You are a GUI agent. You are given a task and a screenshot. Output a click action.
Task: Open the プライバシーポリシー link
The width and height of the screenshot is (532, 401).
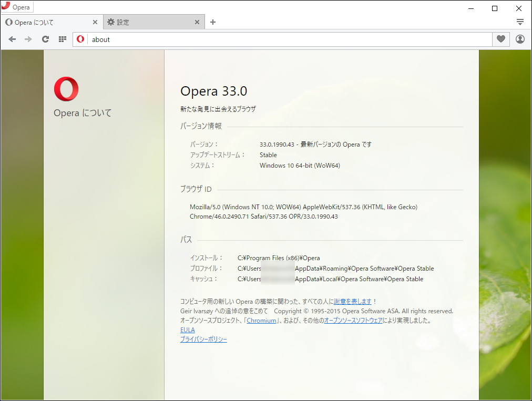(203, 339)
